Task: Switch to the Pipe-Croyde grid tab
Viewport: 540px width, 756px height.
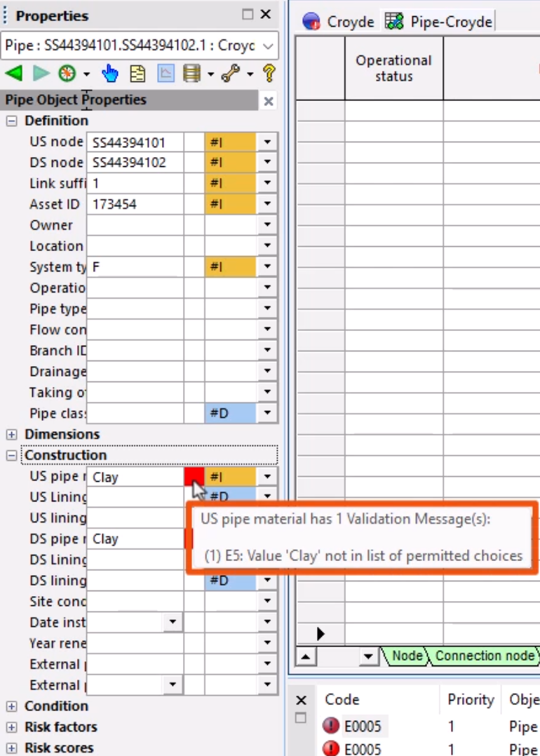Action: coord(438,22)
